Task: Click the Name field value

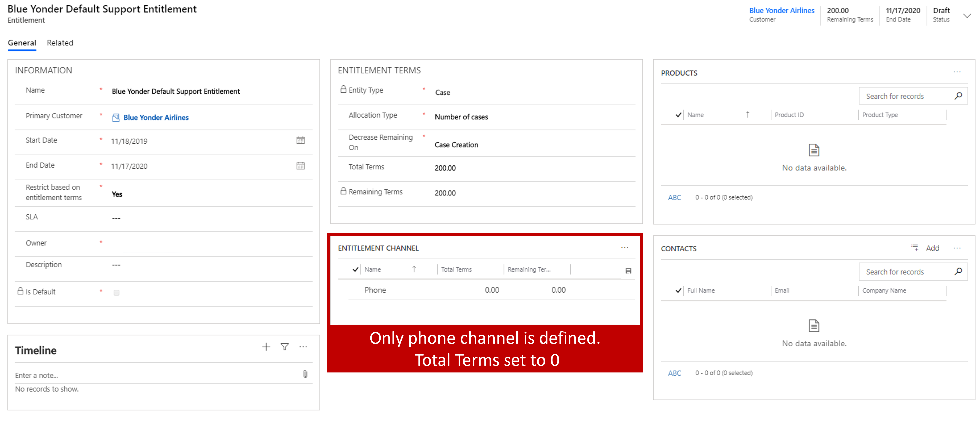Action: pyautogui.click(x=175, y=91)
